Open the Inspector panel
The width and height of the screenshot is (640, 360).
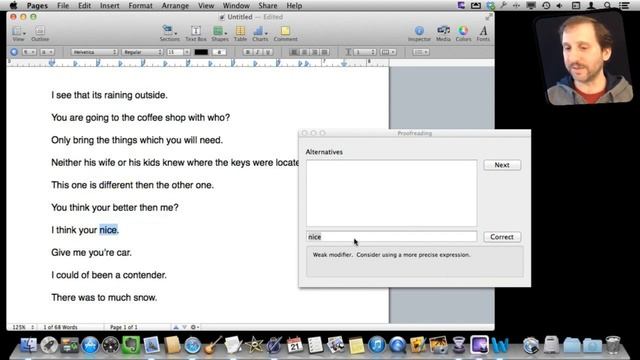(x=419, y=33)
